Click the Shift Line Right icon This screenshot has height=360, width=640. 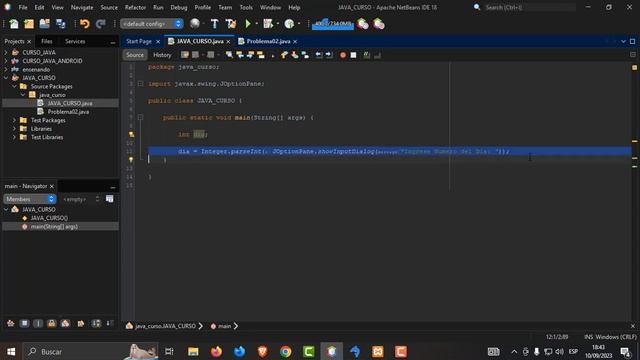coord(329,55)
